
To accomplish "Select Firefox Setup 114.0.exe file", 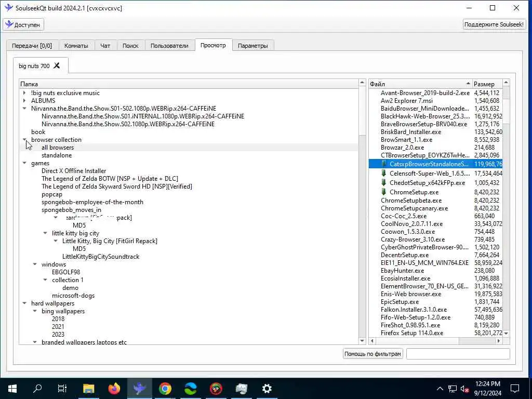I will point(412,333).
